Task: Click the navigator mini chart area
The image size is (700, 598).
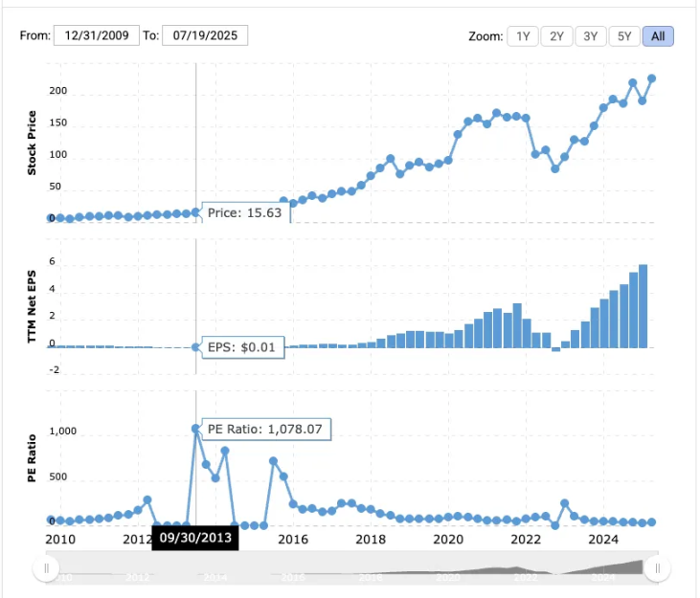Action: pyautogui.click(x=351, y=568)
